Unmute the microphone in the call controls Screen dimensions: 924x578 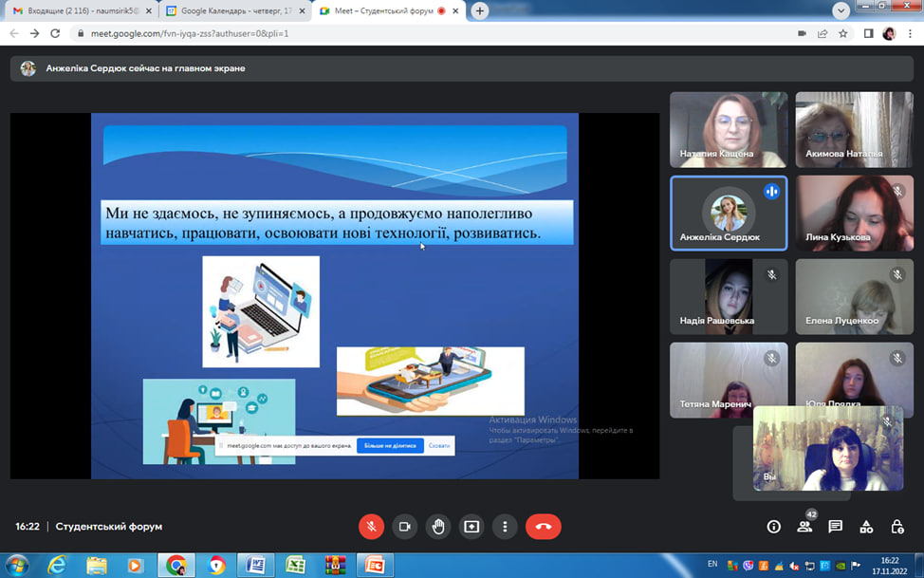pos(371,526)
